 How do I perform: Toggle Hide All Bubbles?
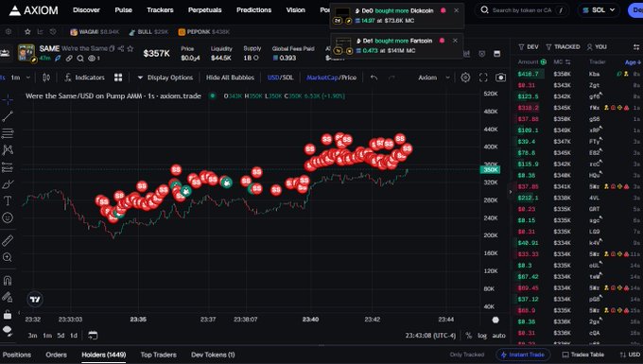230,78
